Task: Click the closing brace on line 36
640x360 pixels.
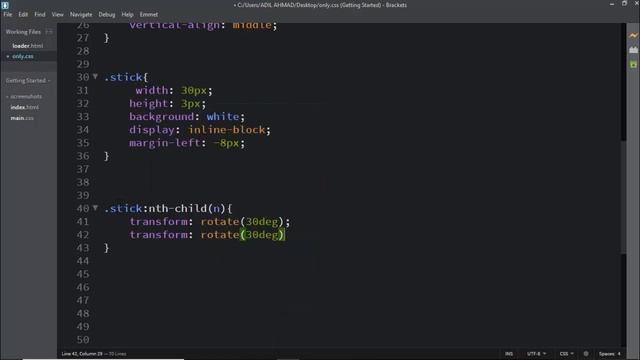Action: coord(107,156)
